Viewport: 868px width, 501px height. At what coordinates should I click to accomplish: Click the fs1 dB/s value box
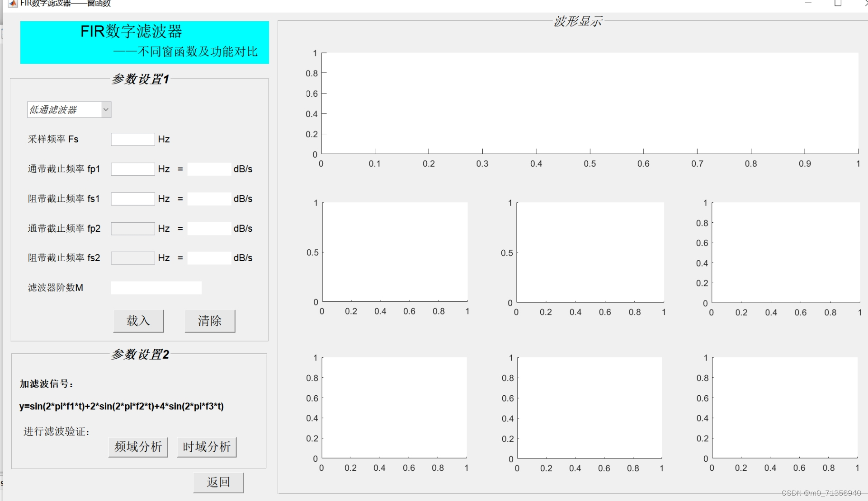pos(209,199)
